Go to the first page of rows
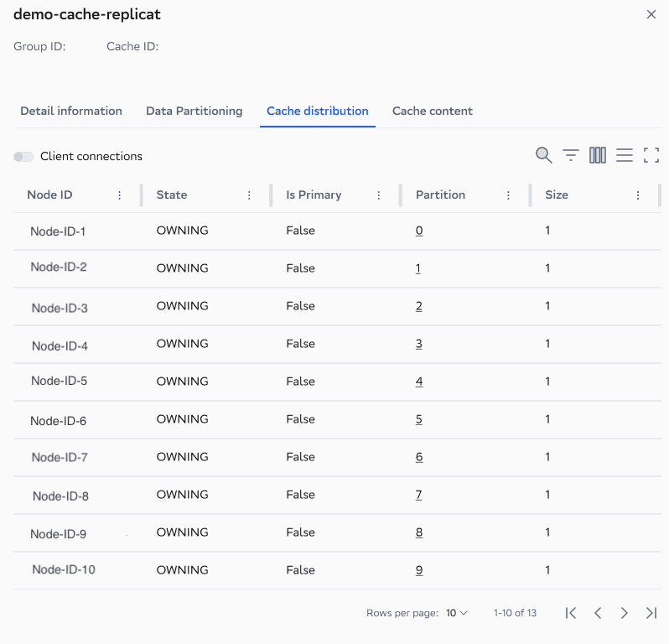 (571, 613)
